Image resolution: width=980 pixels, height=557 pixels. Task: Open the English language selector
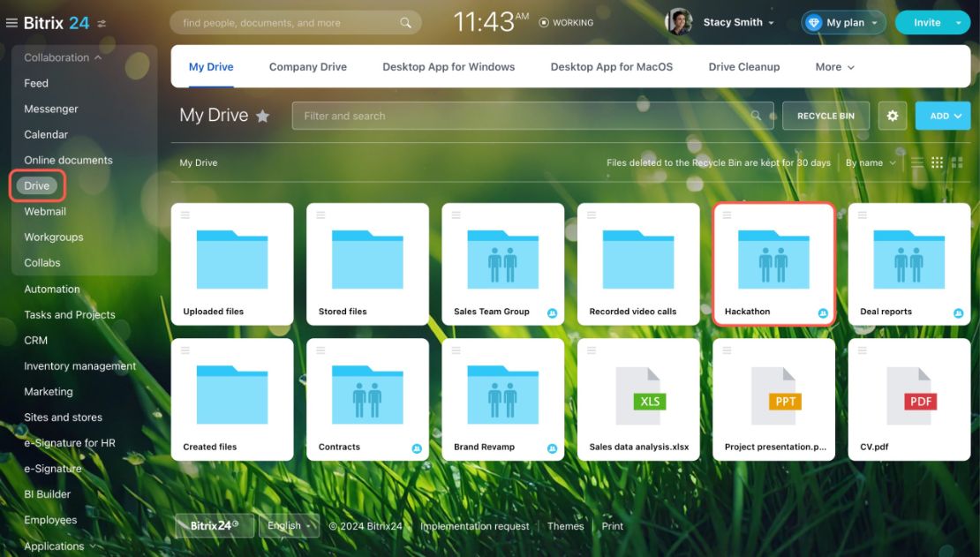[x=290, y=526]
